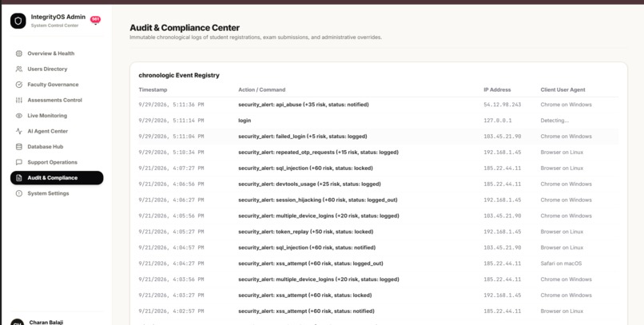Image resolution: width=644 pixels, height=325 pixels.
Task: Click timestamp 9/21/2026, 4:03:56 PM
Action: coord(171,279)
